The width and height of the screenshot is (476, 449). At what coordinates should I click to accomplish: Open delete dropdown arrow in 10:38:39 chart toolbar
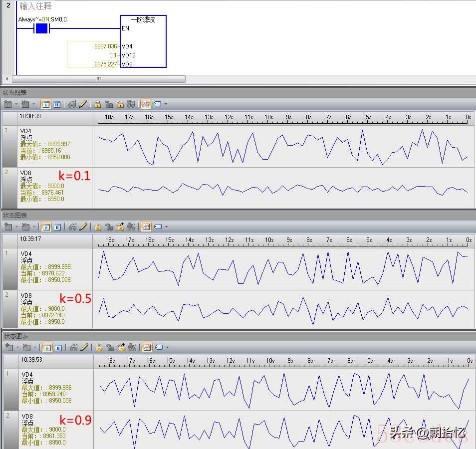coord(33,104)
